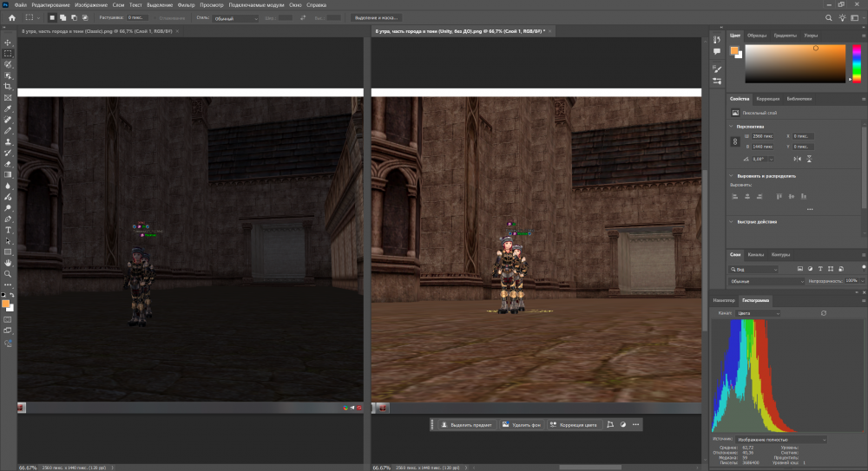
Task: Select the Pen tool
Action: click(x=8, y=219)
